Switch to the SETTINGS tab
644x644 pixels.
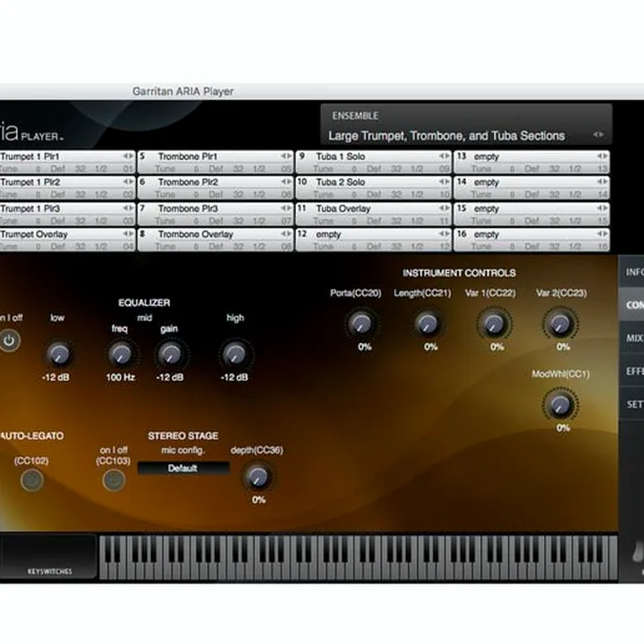pyautogui.click(x=632, y=404)
